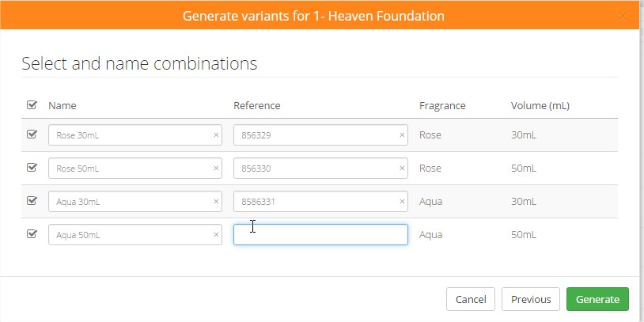
Task: Click the green Generate button
Action: coord(597,299)
